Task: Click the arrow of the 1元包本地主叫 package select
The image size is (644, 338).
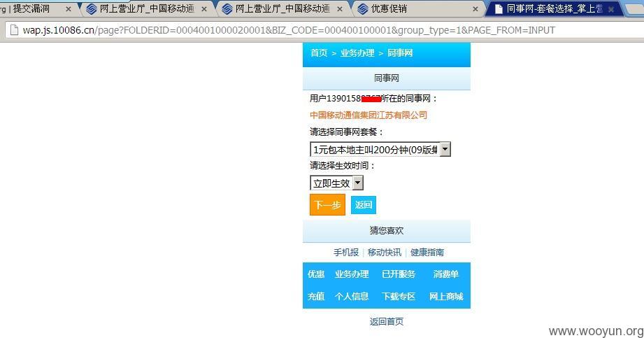Action: pos(445,149)
